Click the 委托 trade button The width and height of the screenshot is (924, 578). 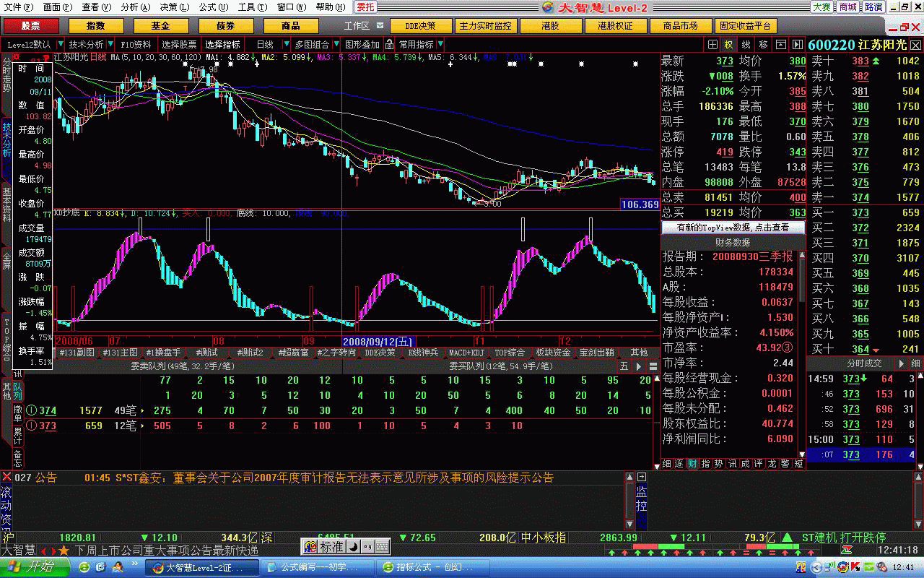point(367,7)
